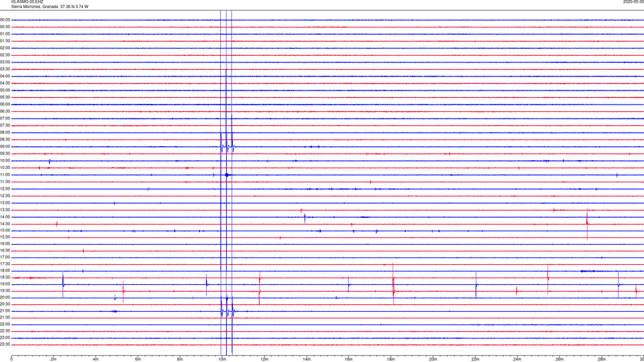This screenshot has height=362, width=644.
Task: Select the 07:00 time row label
Action: [5, 118]
